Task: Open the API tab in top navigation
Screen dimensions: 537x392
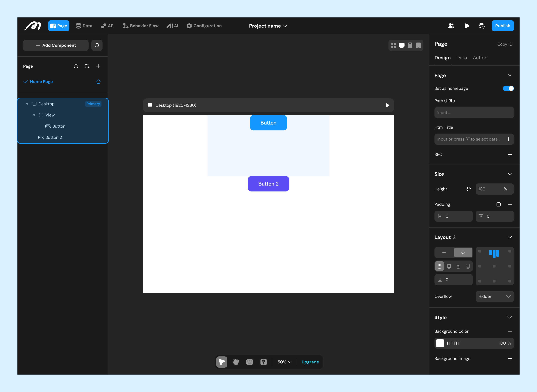Action: click(107, 26)
